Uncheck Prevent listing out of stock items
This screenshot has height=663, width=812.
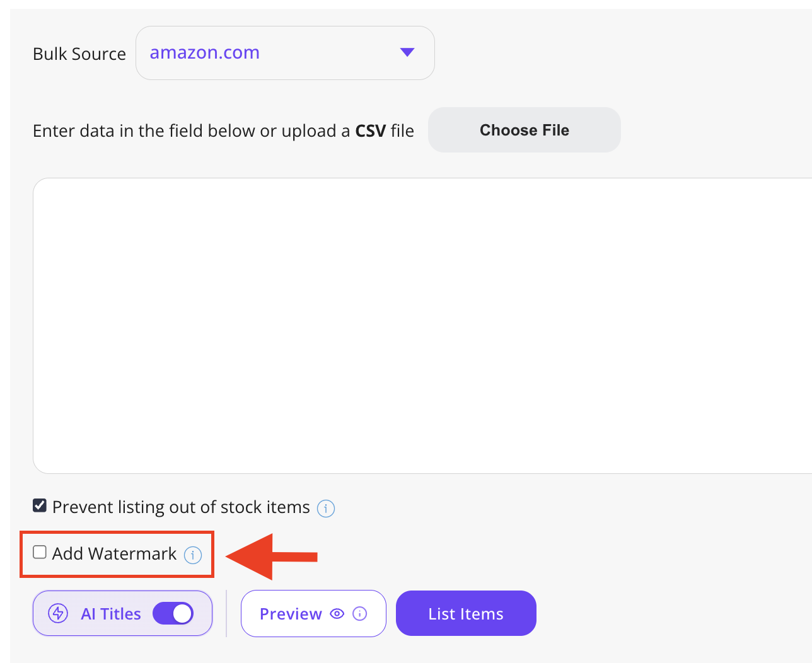point(40,505)
